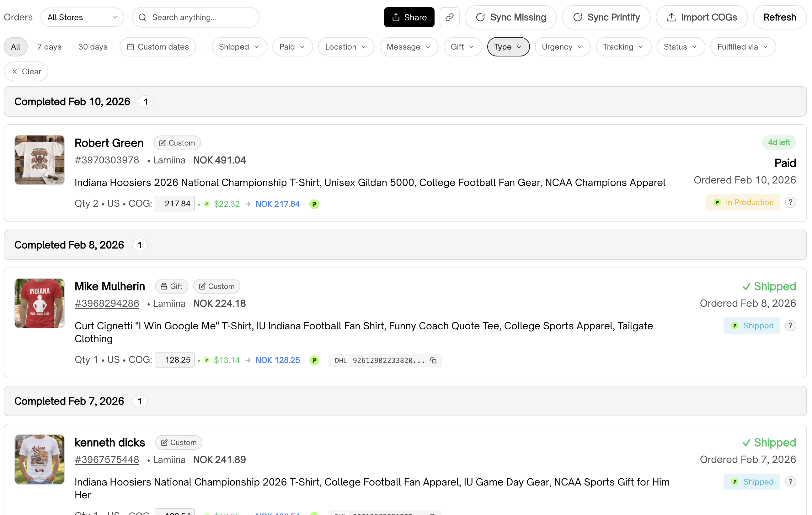Click Printify icon after NOK 217.84

pyautogui.click(x=314, y=204)
